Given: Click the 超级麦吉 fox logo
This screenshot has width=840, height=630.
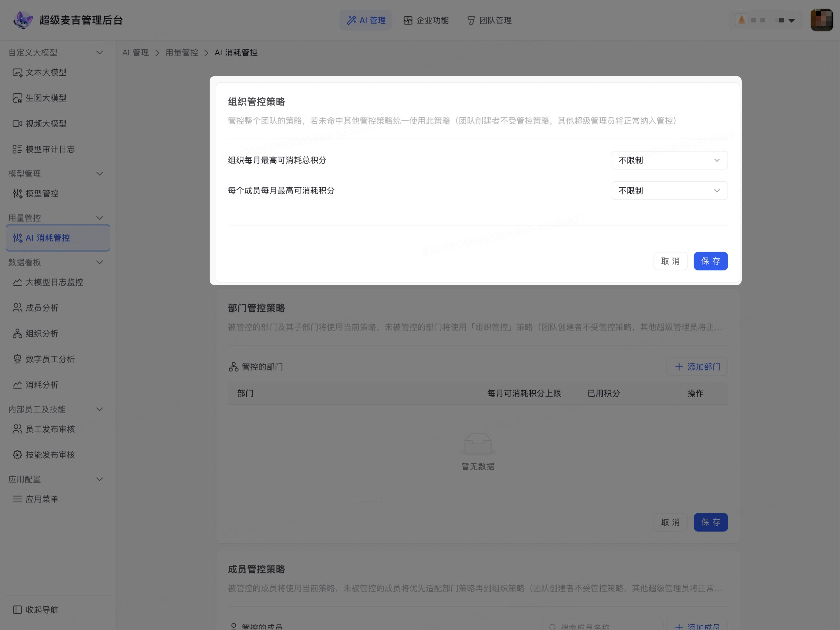Looking at the screenshot, I should (x=23, y=20).
